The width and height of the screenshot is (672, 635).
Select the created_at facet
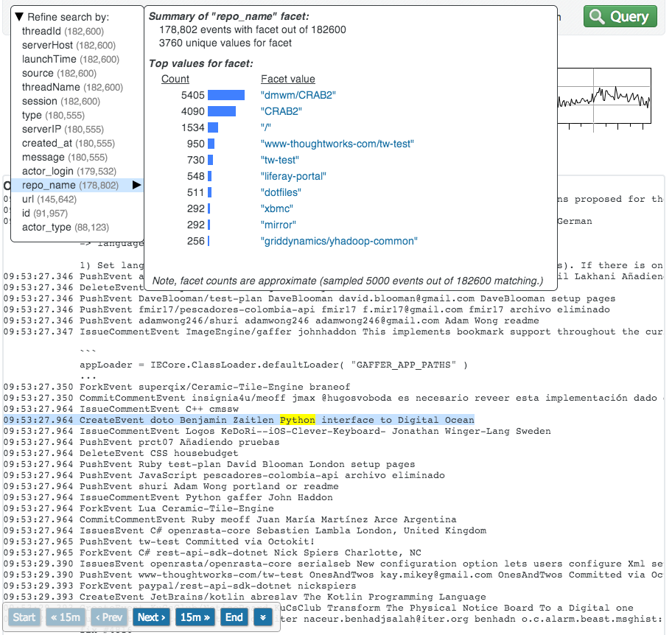click(x=69, y=144)
